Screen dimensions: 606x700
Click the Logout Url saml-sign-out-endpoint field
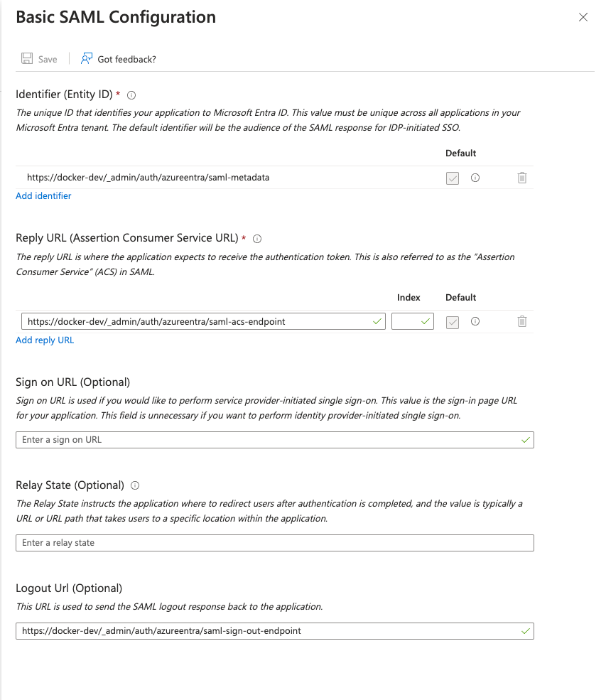[270, 630]
